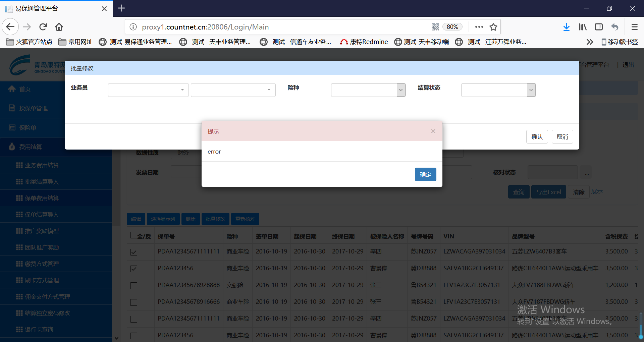Open the 火狐官方站点 bookmark folder
This screenshot has height=342, width=644.
[30, 42]
